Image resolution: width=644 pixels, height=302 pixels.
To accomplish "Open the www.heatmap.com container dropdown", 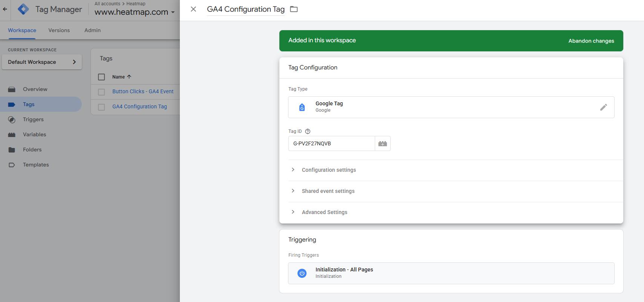I will [135, 12].
